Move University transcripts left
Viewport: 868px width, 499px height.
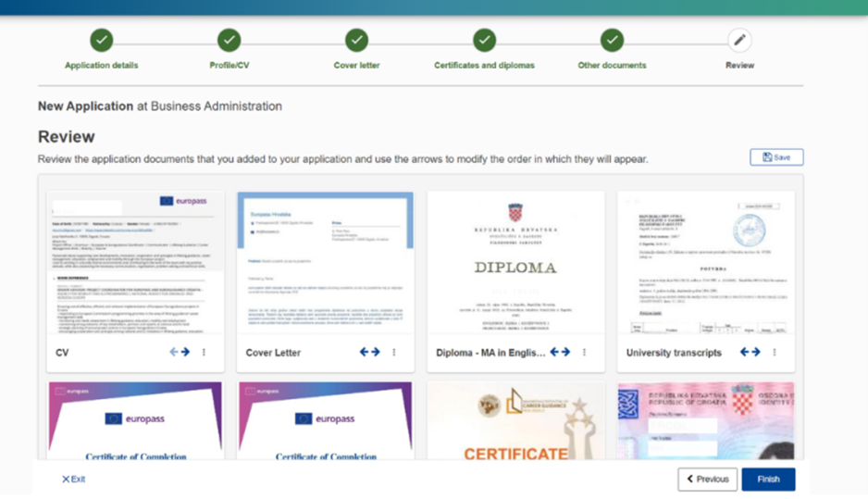click(745, 352)
